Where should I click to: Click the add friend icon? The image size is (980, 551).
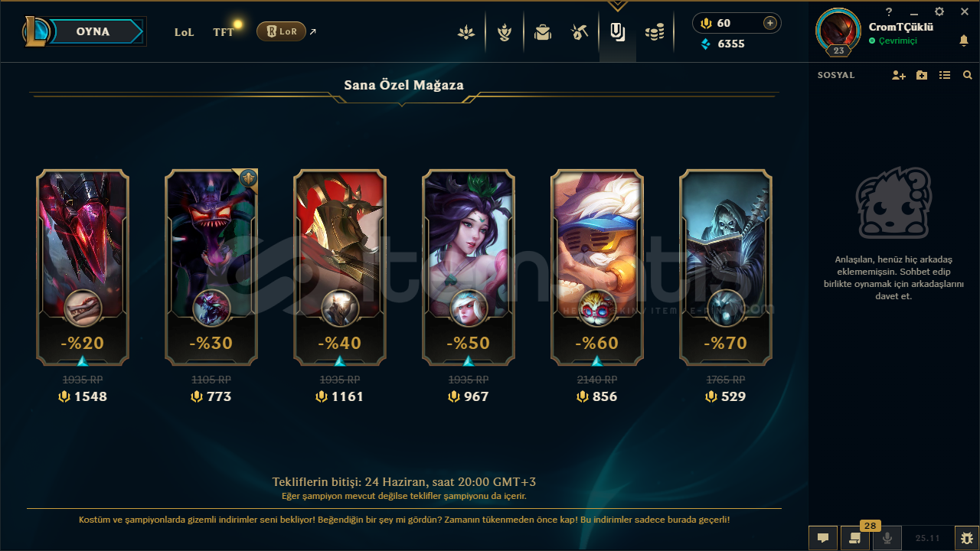(x=899, y=75)
